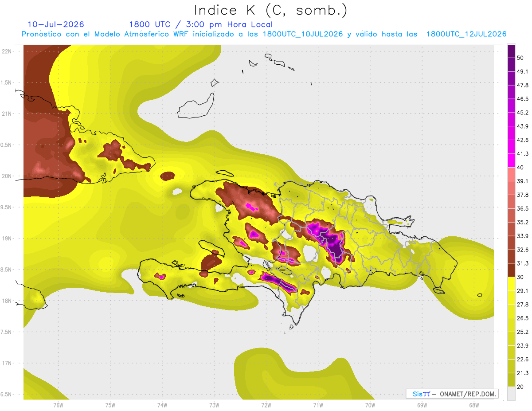The width and height of the screenshot is (532, 411).
Task: Click the legend value "20"
Action: (x=521, y=387)
